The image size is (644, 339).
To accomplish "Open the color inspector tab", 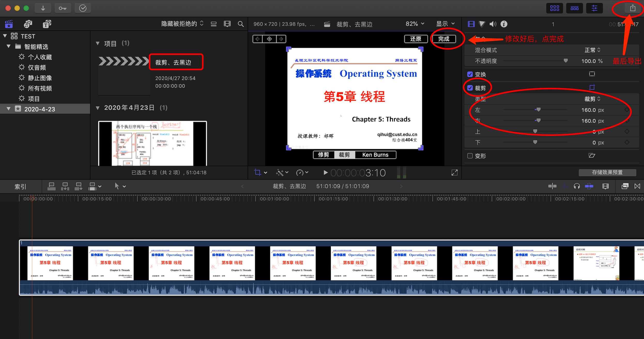I will pyautogui.click(x=482, y=24).
